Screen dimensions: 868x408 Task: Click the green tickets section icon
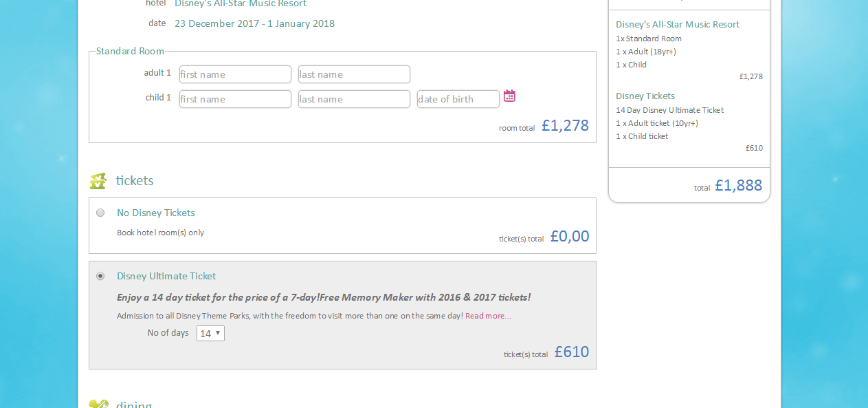click(98, 181)
